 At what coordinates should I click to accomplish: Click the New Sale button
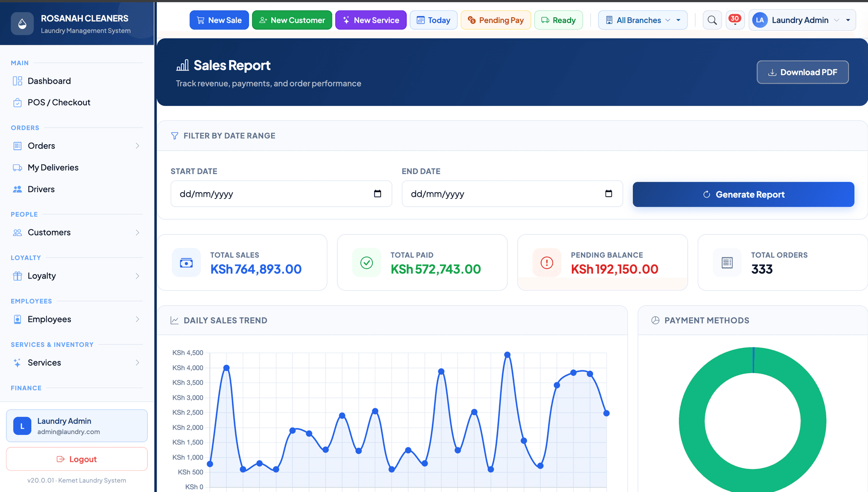click(x=219, y=20)
